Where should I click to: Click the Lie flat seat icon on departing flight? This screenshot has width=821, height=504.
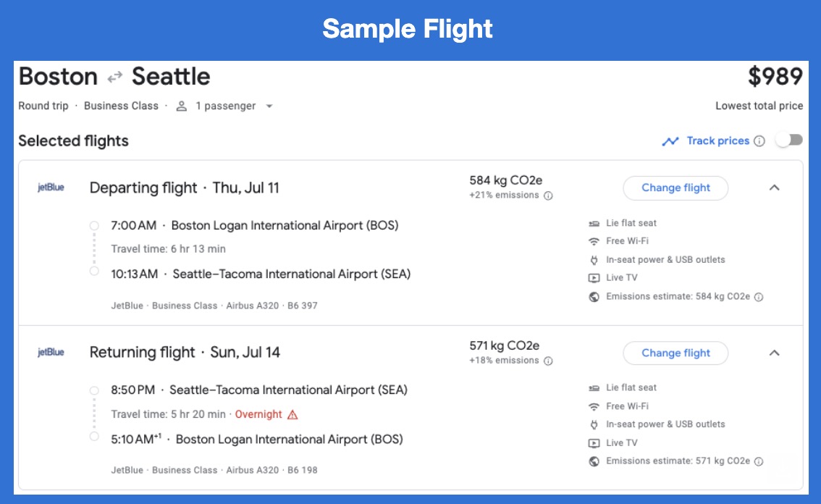point(594,223)
